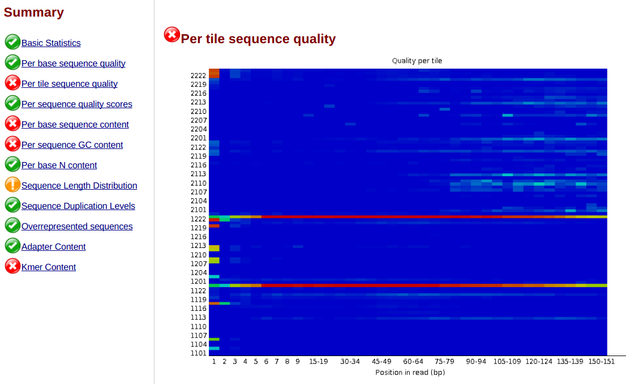The image size is (640, 384).
Task: Open Sequence Duplication Levels link
Action: coord(78,206)
